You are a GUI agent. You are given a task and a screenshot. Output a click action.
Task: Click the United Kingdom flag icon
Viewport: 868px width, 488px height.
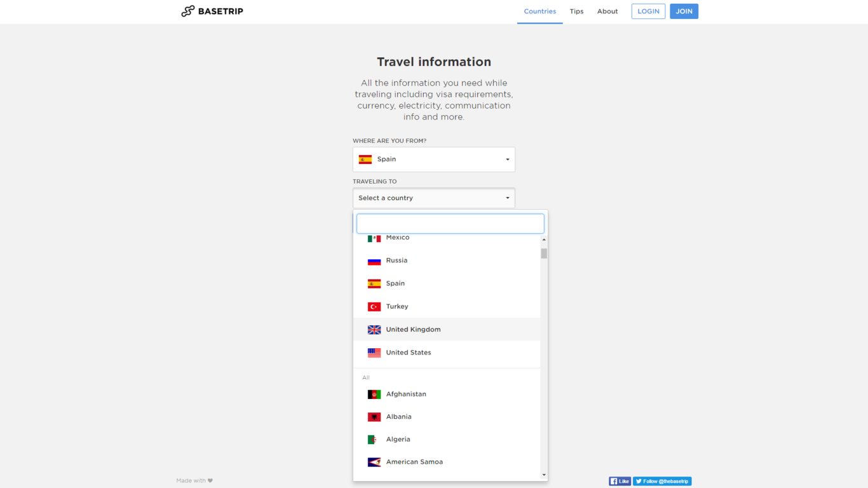click(374, 329)
